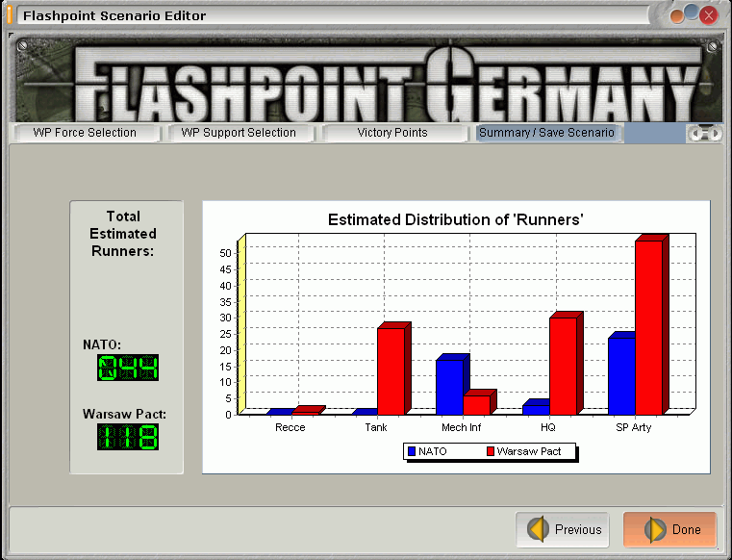The height and width of the screenshot is (560, 732).
Task: Click the Previous button
Action: pyautogui.click(x=563, y=529)
